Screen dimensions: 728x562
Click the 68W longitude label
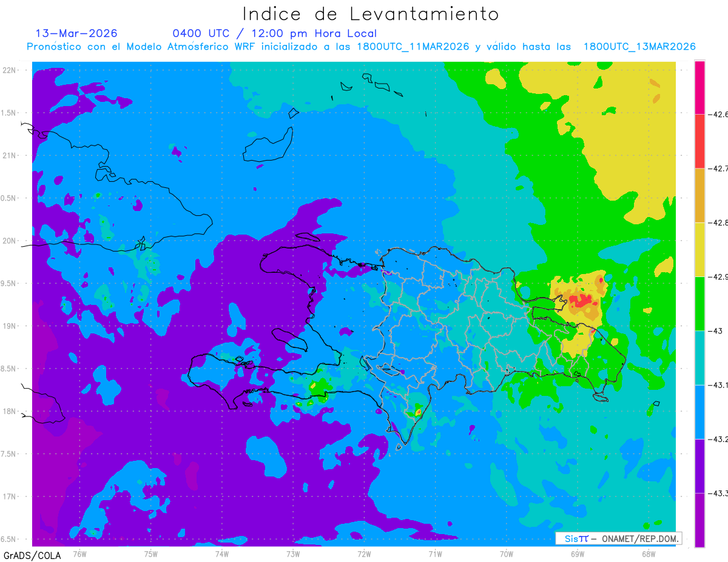(x=648, y=554)
